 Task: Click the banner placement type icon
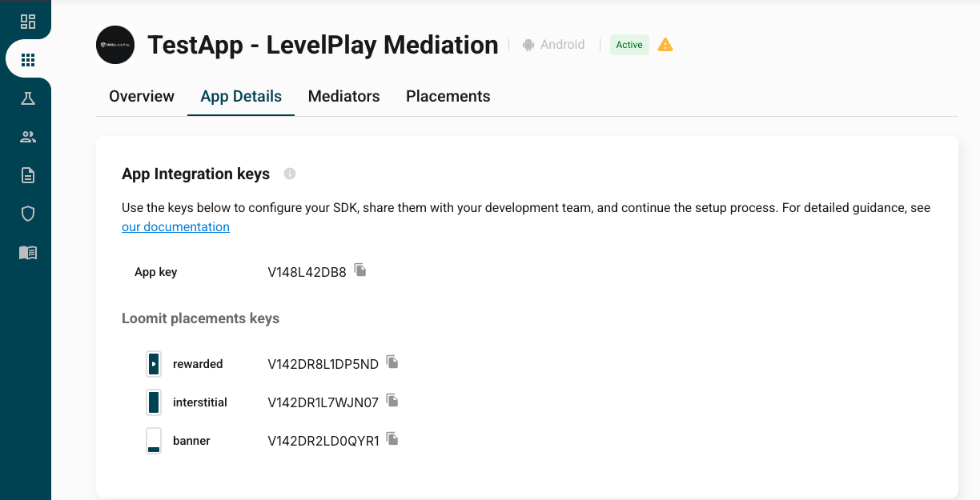click(154, 441)
